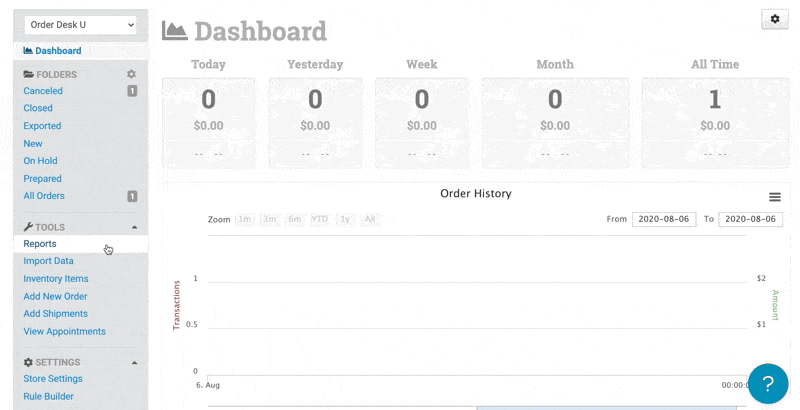Go to Dashboard in the sidebar
This screenshot has height=410, width=800.
(52, 51)
